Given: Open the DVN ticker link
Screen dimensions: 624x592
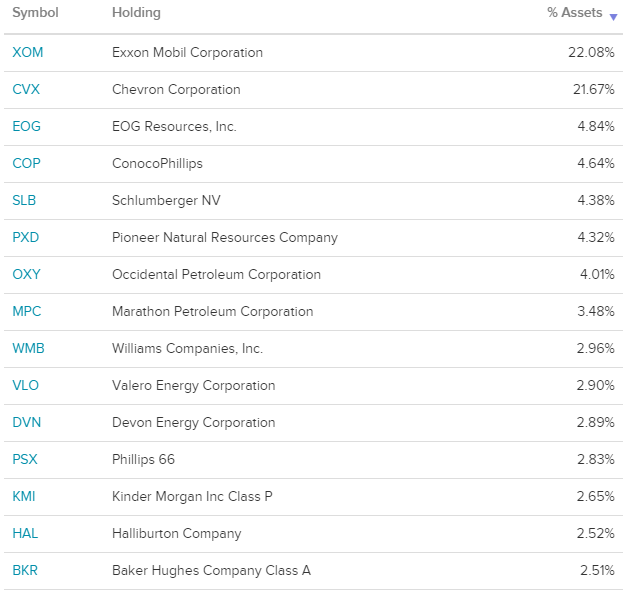Looking at the screenshot, I should coord(27,422).
